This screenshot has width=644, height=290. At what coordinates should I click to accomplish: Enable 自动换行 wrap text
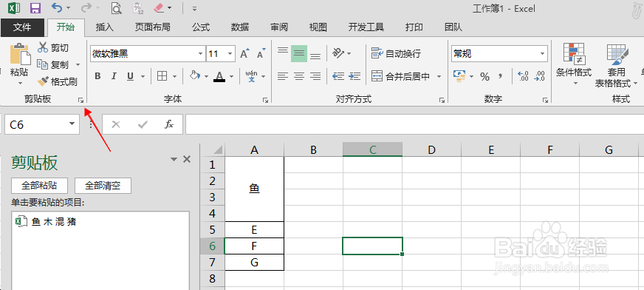397,53
